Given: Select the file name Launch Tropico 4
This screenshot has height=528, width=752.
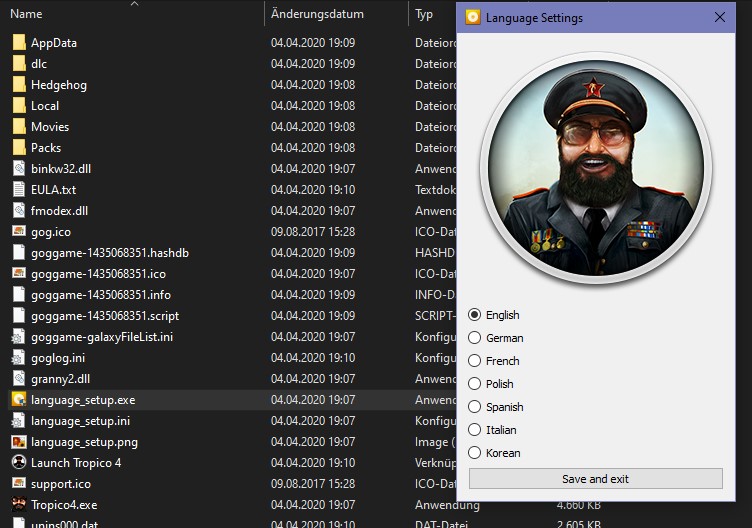Looking at the screenshot, I should (76, 463).
